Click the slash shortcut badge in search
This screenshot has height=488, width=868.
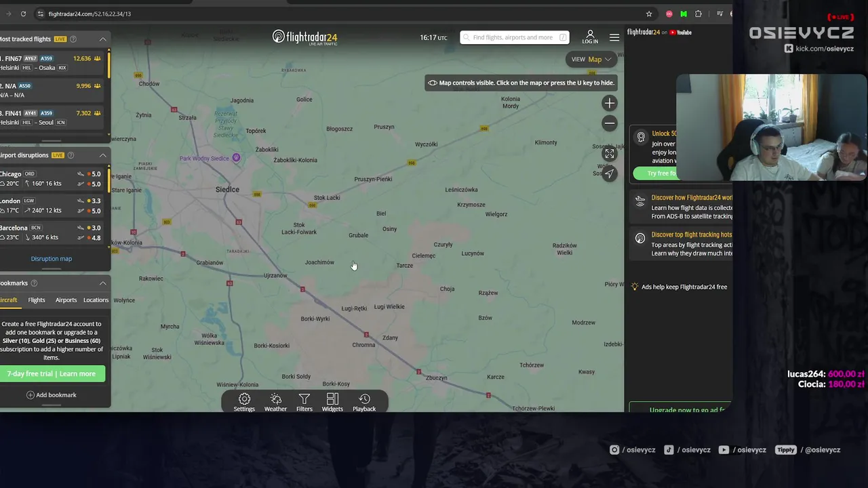[564, 37]
